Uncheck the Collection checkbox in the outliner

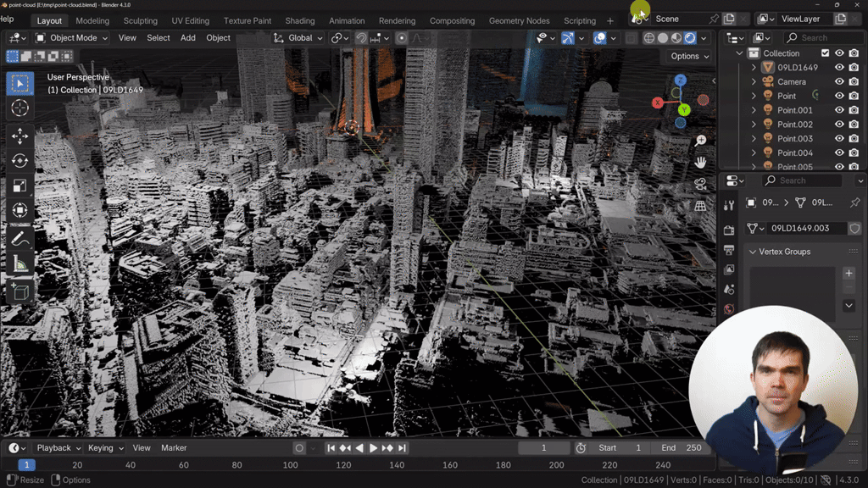click(825, 53)
